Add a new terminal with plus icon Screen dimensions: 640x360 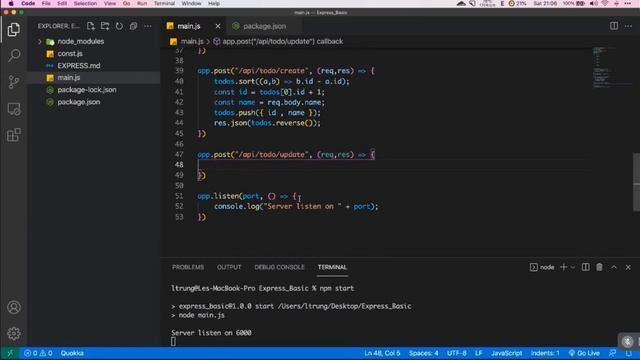[564, 267]
